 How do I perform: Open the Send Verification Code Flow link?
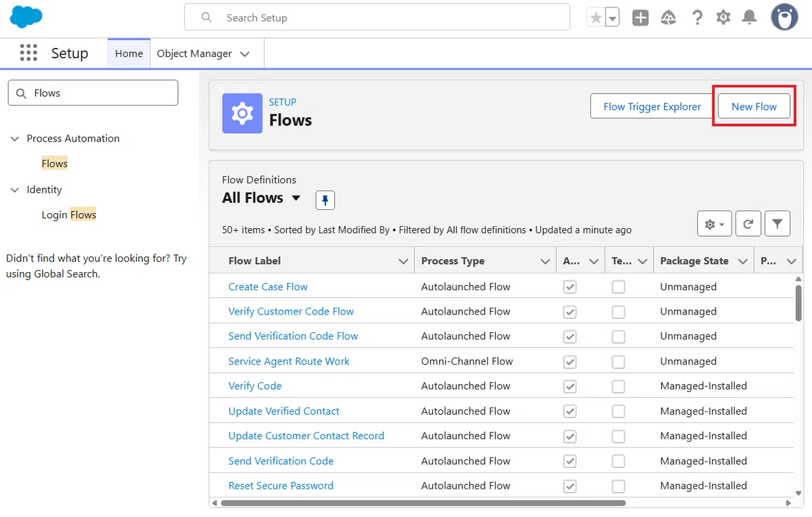pyautogui.click(x=293, y=336)
